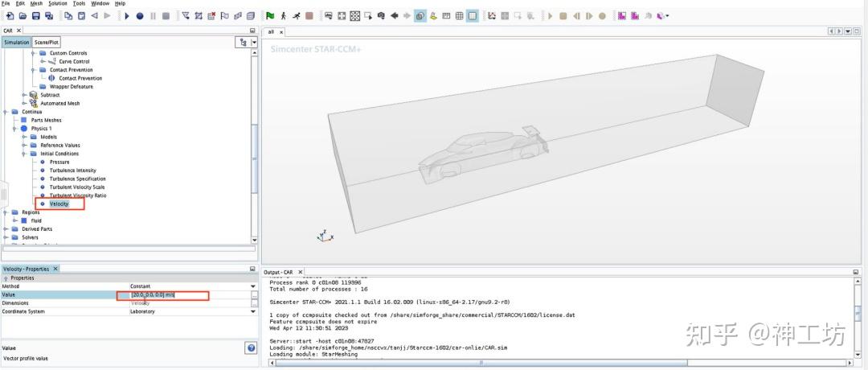Click the Load Simulation folder icon
Viewport: 868px width, 370px height.
pos(23,16)
